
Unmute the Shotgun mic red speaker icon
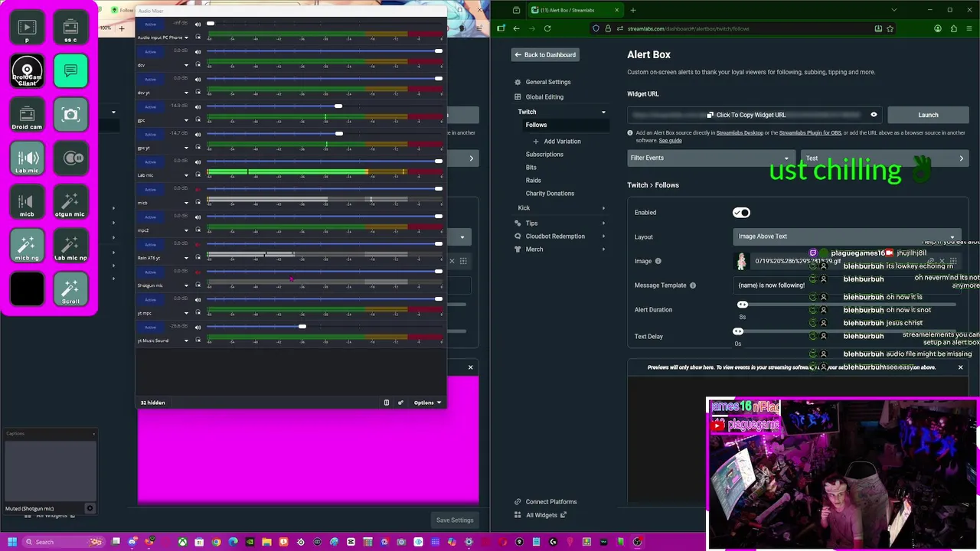click(x=198, y=272)
